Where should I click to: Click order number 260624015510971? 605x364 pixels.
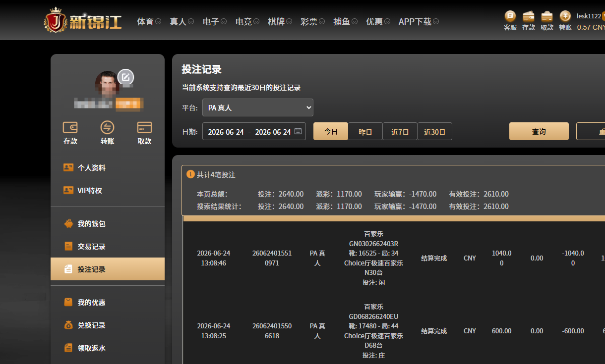coord(272,258)
